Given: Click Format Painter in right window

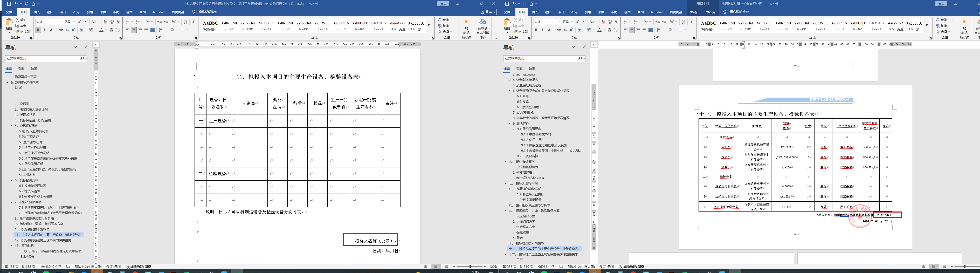Looking at the screenshot, I should pyautogui.click(x=520, y=32).
